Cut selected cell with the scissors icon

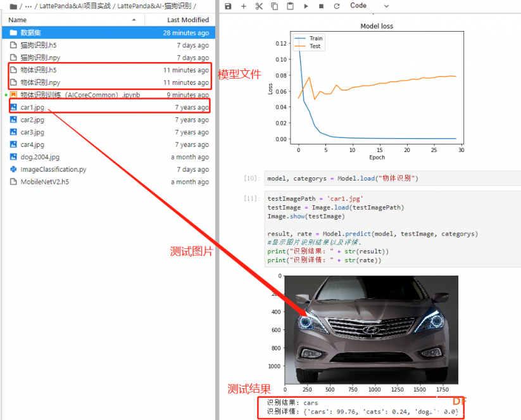[x=259, y=6]
